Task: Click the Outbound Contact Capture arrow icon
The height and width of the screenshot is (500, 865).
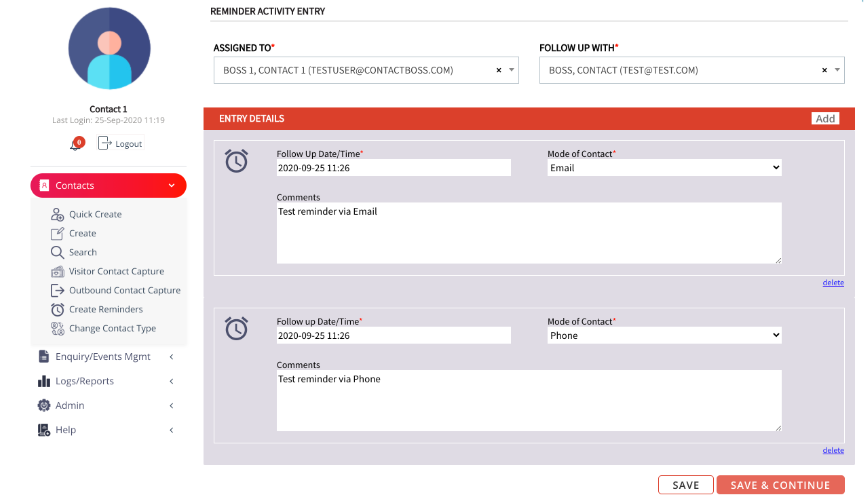Action: (58, 290)
